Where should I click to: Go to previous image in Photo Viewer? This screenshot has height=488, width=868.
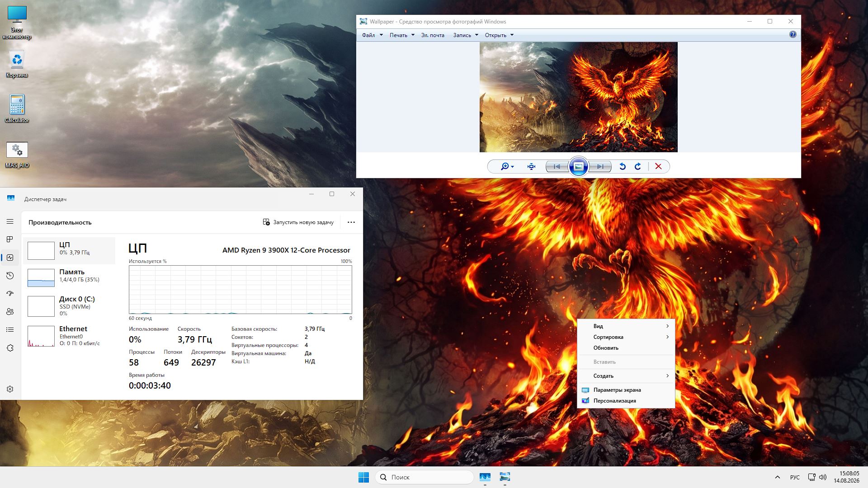(557, 167)
